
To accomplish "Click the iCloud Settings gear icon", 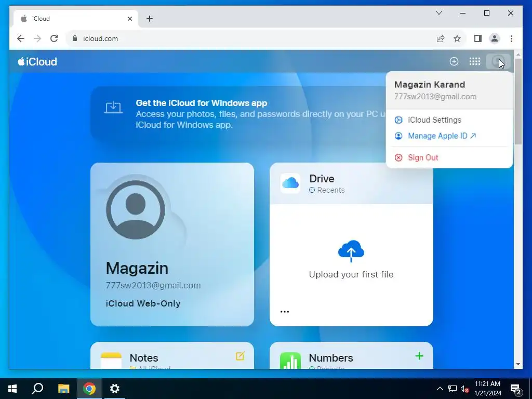I will click(x=398, y=120).
